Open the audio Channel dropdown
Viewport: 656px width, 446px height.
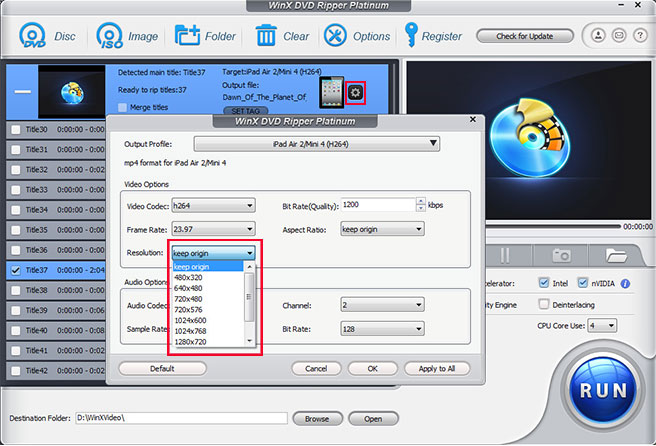tap(382, 305)
